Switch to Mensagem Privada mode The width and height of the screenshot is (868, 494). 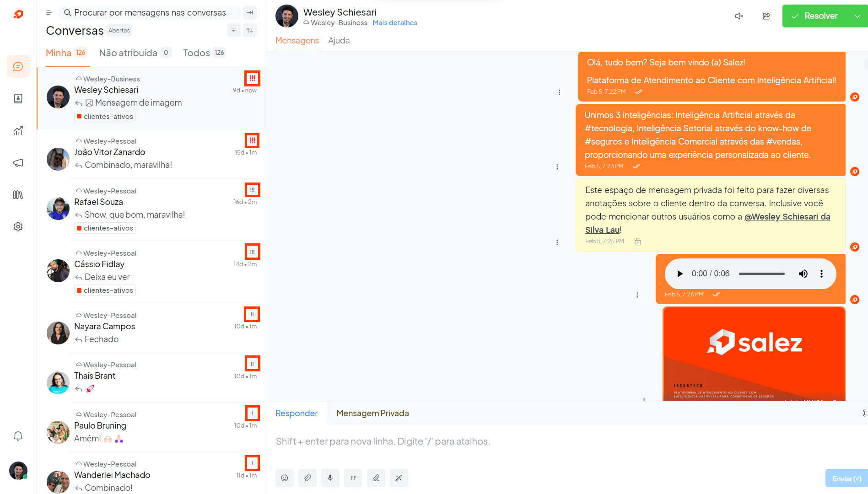click(372, 413)
